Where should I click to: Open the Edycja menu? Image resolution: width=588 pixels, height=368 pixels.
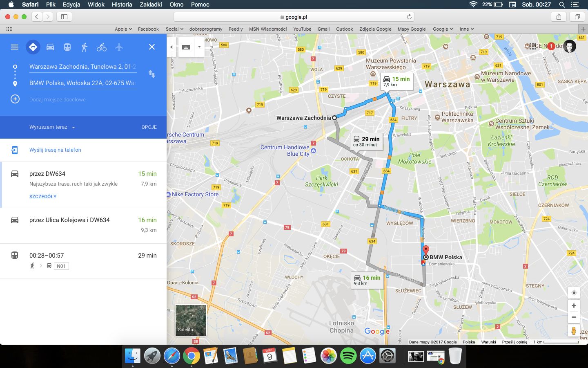(x=71, y=4)
